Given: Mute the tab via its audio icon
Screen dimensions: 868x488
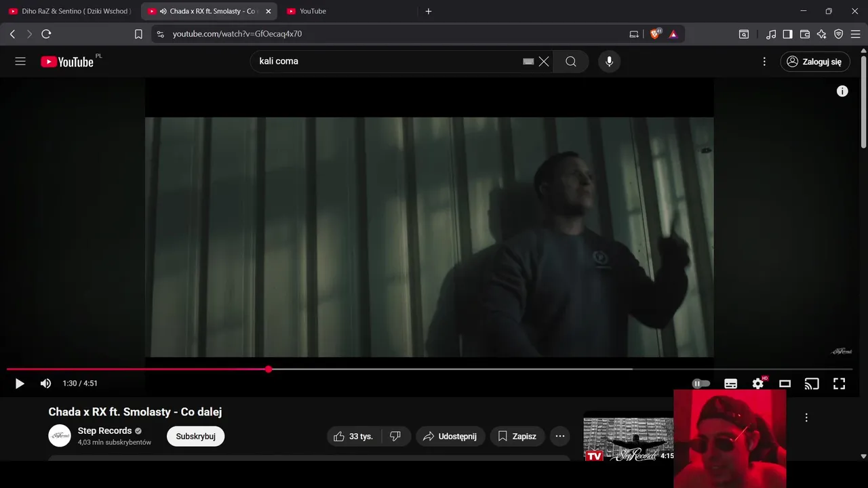Looking at the screenshot, I should click(163, 12).
